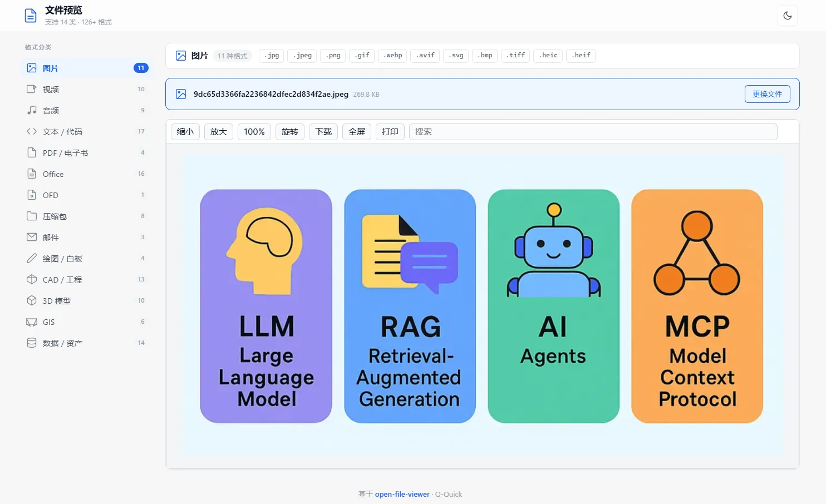Follow the open-file-viewer link in the footer

pyautogui.click(x=402, y=494)
